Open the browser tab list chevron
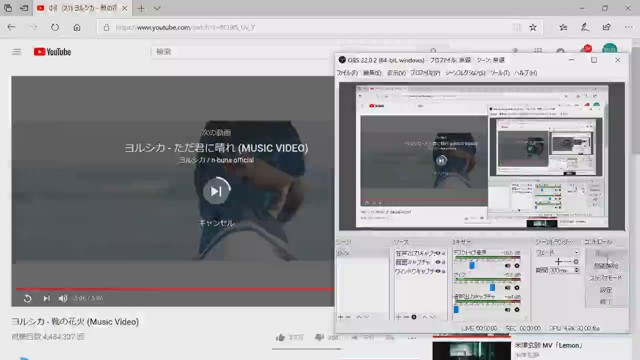The width and height of the screenshot is (640, 360). (157, 8)
